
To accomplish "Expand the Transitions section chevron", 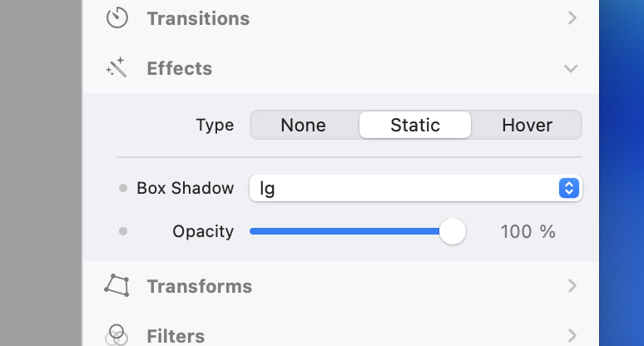I will pos(572,17).
